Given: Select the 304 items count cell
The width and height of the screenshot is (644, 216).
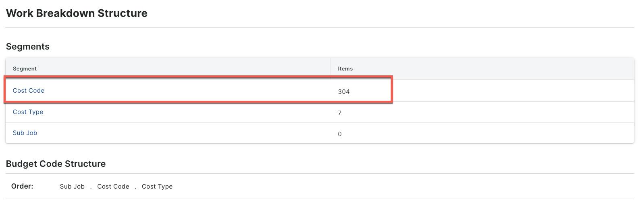Looking at the screenshot, I should [x=344, y=92].
